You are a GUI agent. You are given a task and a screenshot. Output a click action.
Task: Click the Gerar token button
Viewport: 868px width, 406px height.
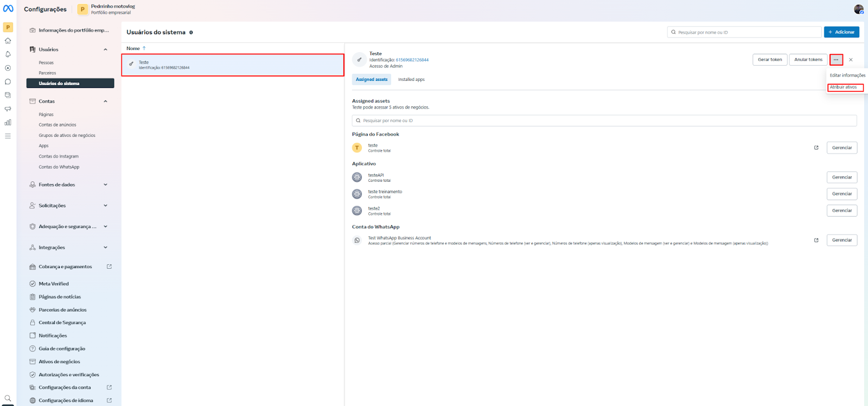tap(769, 60)
